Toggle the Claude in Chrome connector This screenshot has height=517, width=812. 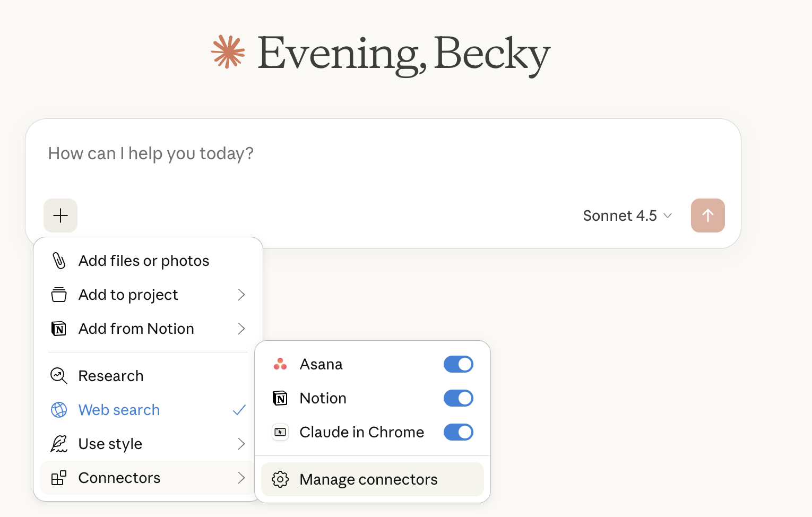point(458,432)
